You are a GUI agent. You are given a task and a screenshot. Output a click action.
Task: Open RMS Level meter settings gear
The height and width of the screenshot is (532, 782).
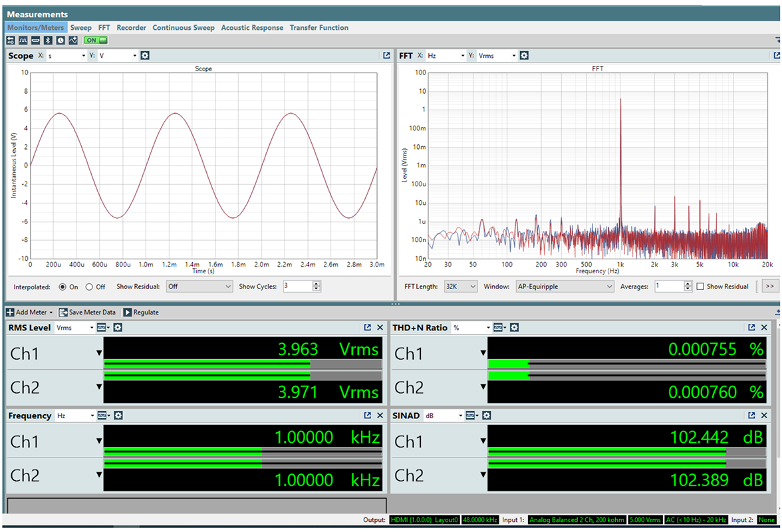coord(118,328)
